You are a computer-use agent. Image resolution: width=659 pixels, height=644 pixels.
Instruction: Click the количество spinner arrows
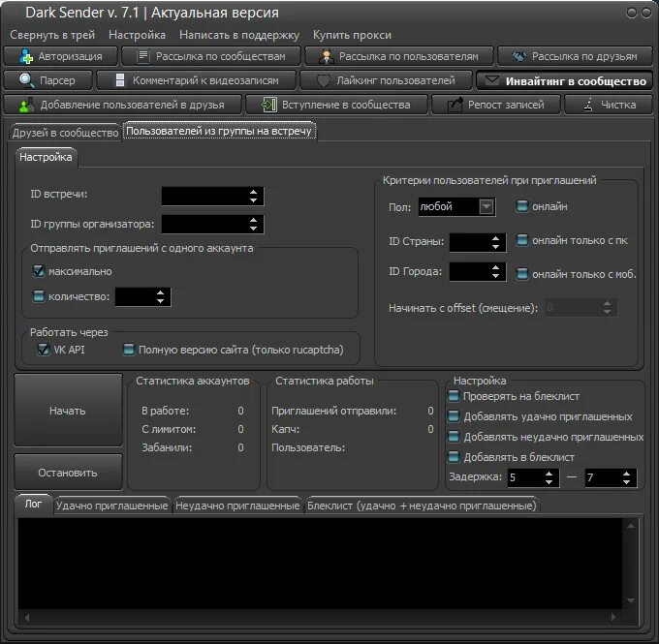(160, 297)
